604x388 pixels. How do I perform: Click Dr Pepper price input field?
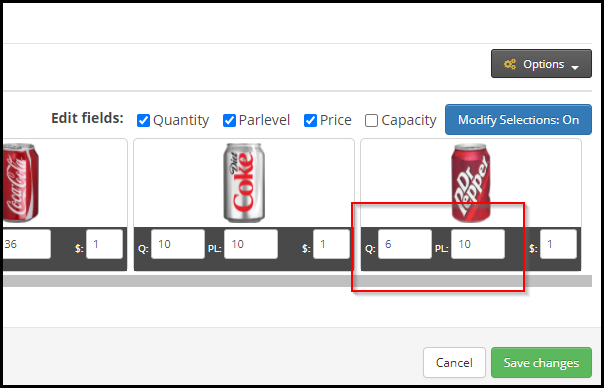[x=558, y=244]
